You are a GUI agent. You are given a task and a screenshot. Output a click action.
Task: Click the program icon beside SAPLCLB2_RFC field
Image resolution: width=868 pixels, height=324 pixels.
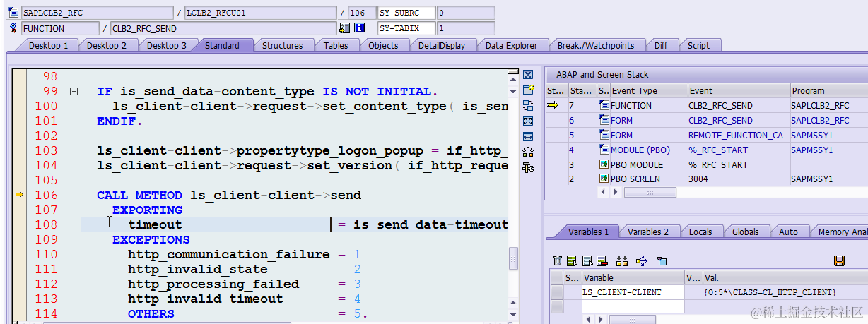(14, 13)
